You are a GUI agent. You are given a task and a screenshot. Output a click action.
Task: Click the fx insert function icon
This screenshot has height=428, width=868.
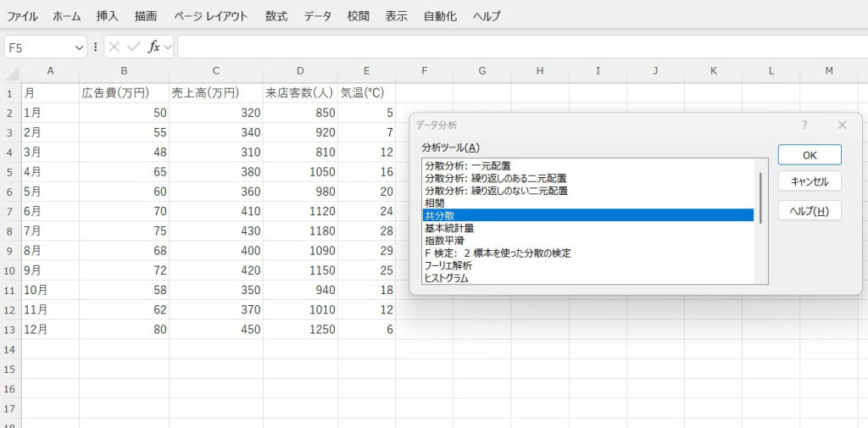[x=153, y=47]
